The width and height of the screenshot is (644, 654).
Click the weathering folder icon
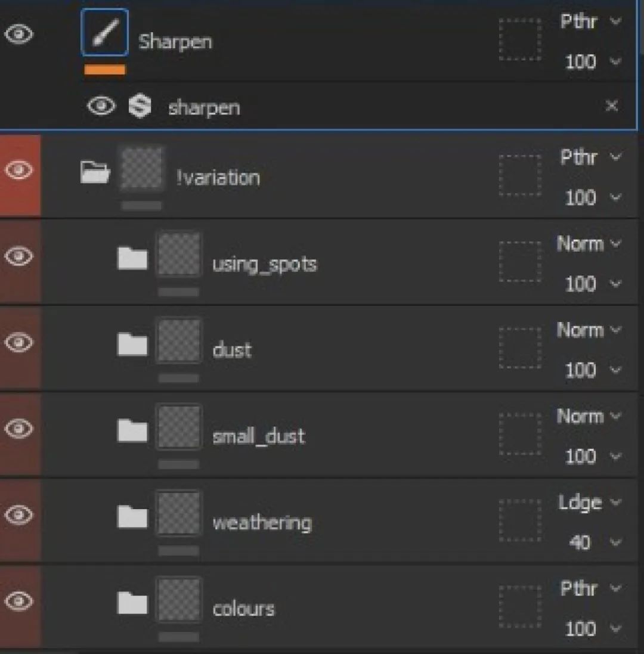[x=132, y=517]
